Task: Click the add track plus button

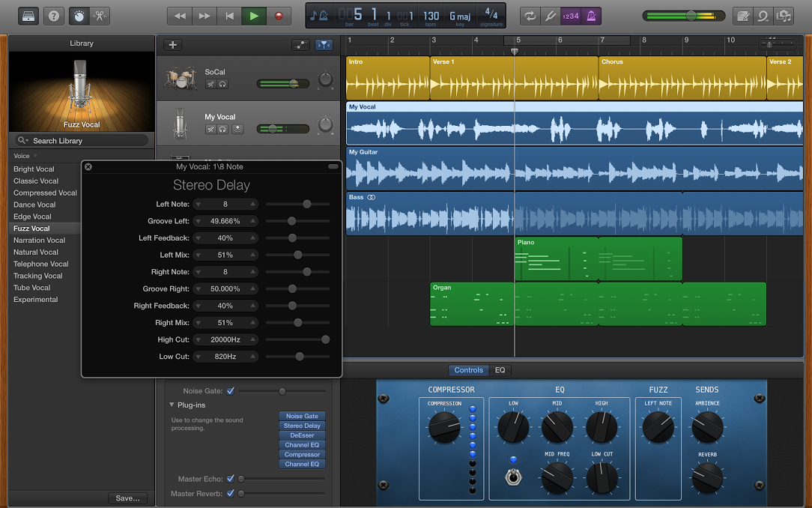Action: pos(172,45)
